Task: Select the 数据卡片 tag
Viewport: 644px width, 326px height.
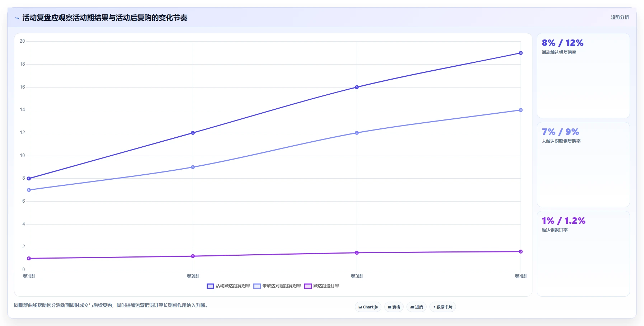Action: 443,307
